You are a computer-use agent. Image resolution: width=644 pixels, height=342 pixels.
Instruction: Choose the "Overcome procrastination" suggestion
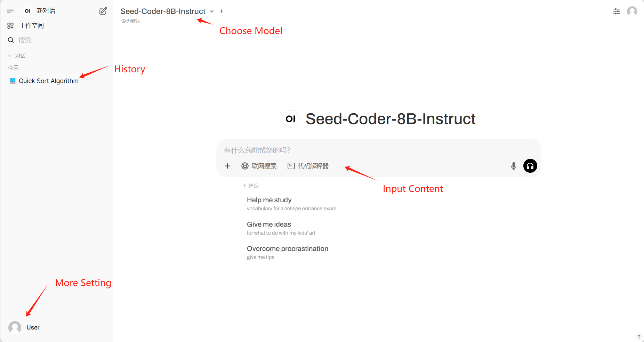pos(287,249)
